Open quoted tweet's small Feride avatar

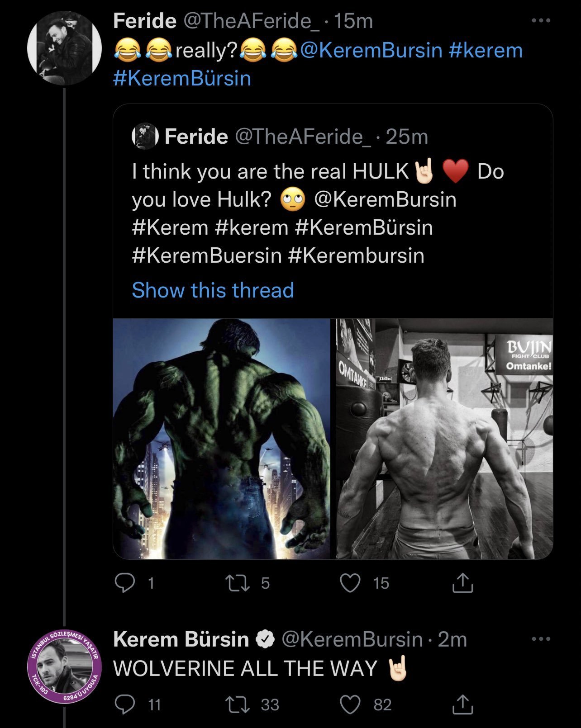click(145, 136)
